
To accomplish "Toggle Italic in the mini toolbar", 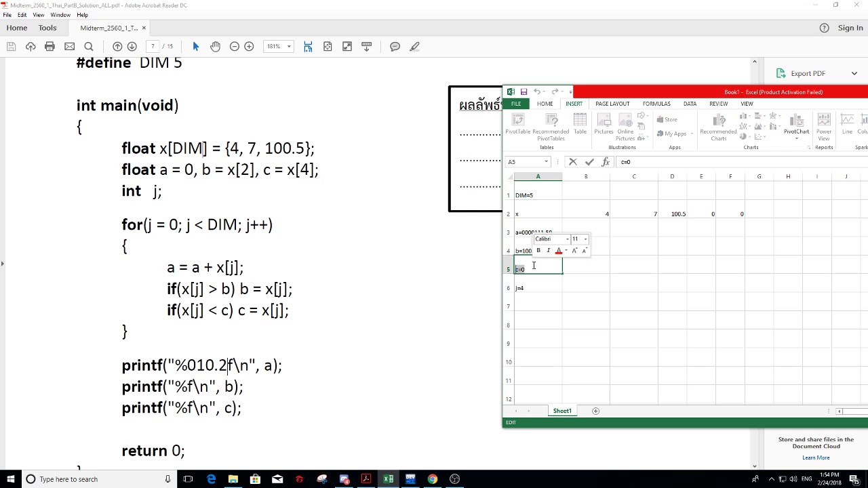I will [x=548, y=251].
